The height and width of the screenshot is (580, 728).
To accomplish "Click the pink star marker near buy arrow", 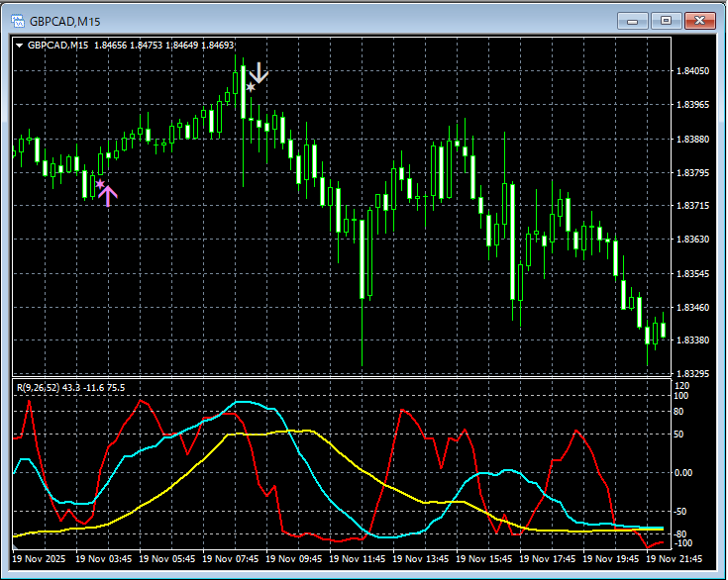I will point(100,184).
